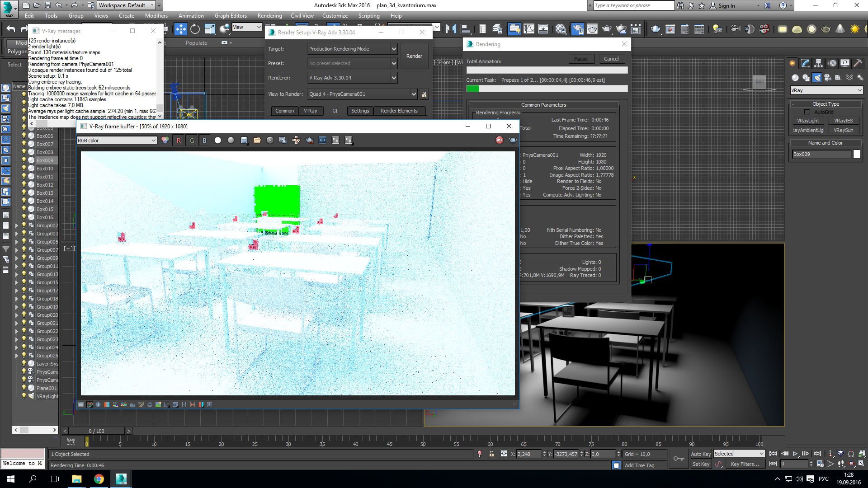Open the Scripting menu
868x488 pixels.
pyautogui.click(x=369, y=16)
